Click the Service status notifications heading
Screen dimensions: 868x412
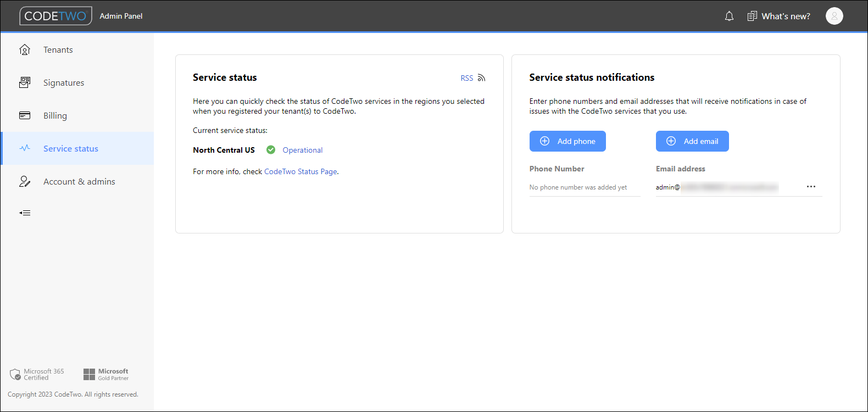(x=592, y=77)
